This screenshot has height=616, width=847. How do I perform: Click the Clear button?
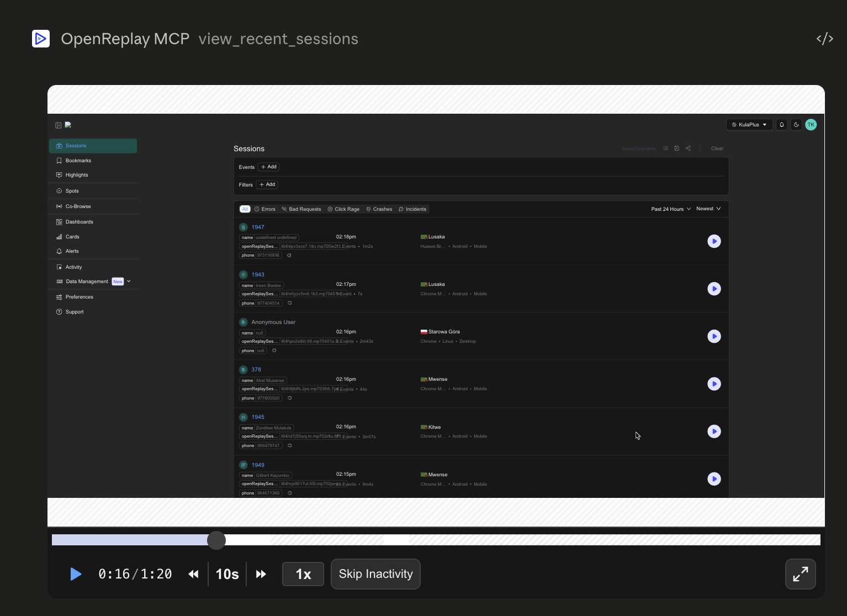click(x=717, y=148)
